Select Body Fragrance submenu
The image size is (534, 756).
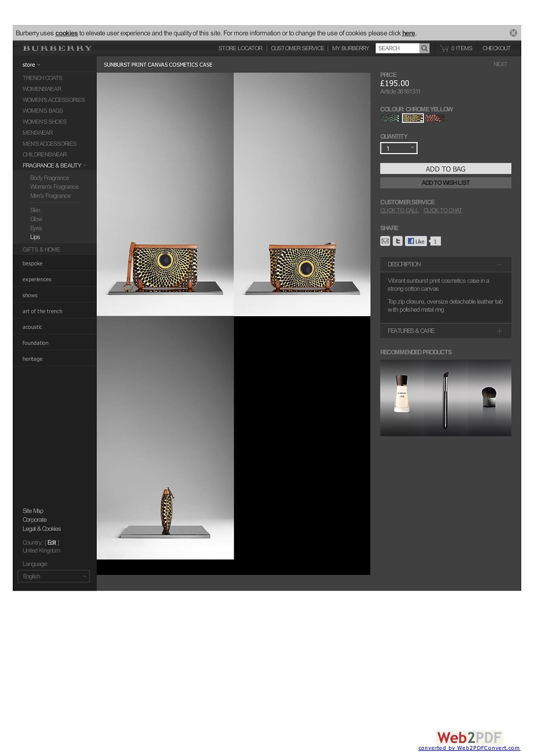pyautogui.click(x=50, y=178)
